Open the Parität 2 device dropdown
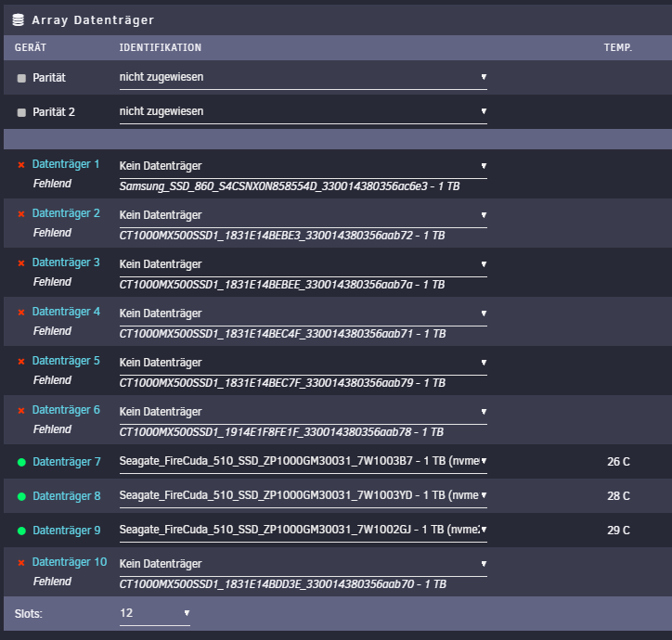The height and width of the screenshot is (640, 672). click(303, 112)
